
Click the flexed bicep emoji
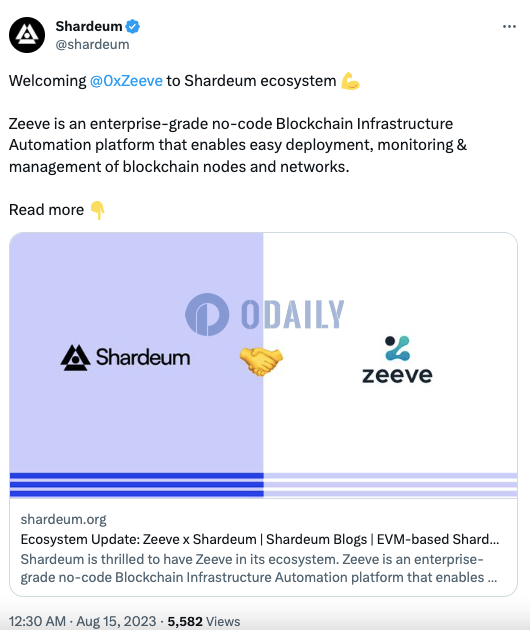350,81
